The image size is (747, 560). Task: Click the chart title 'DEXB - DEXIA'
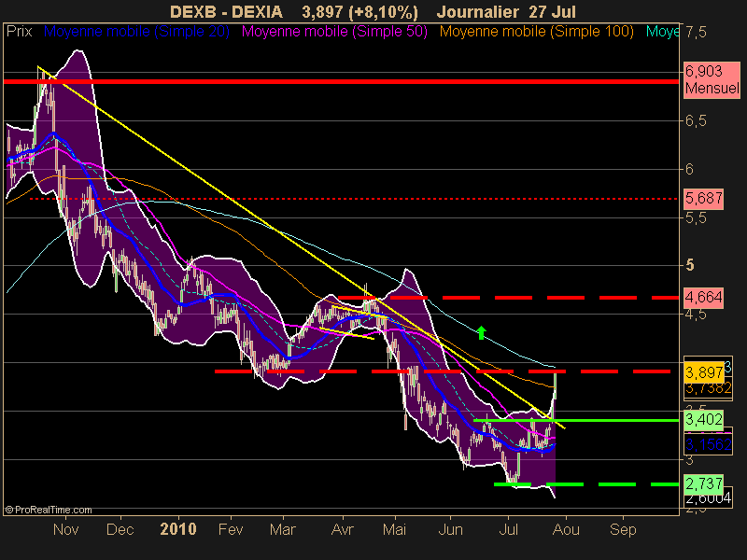pyautogui.click(x=226, y=11)
